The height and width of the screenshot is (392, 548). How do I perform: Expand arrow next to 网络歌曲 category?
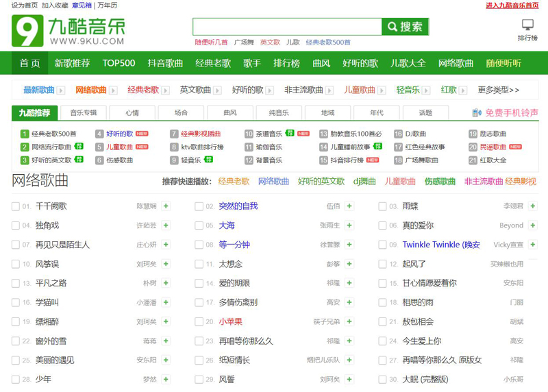113,90
